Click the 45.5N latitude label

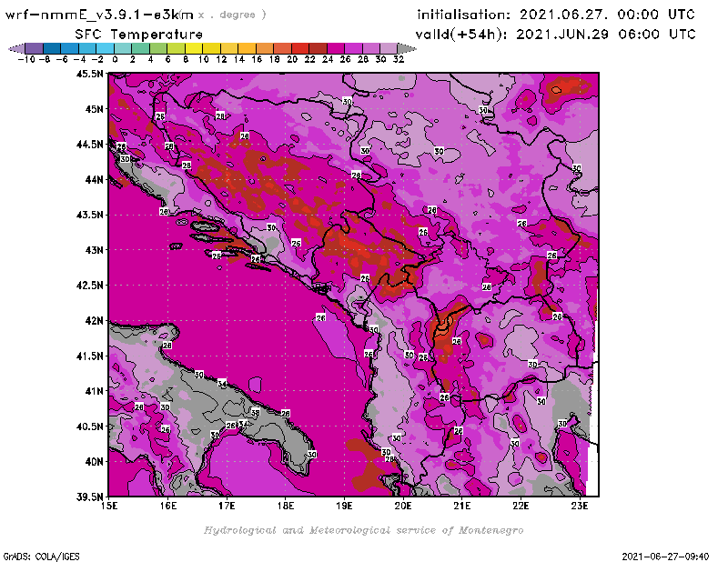[89, 74]
